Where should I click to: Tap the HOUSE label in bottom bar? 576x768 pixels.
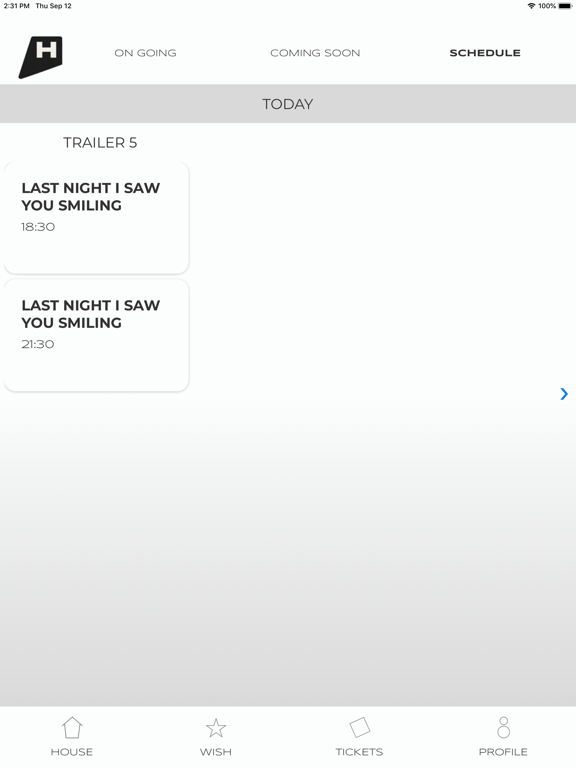coord(72,752)
